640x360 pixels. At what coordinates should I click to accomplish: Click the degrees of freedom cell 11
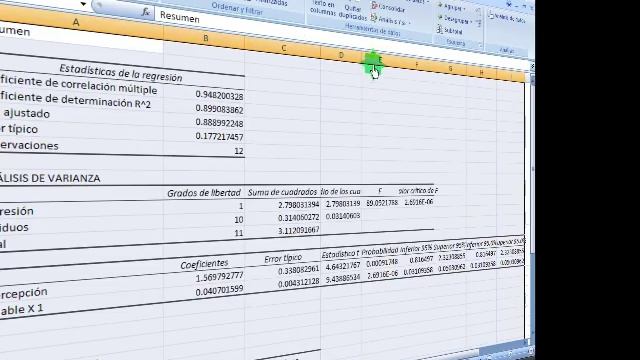click(x=239, y=233)
